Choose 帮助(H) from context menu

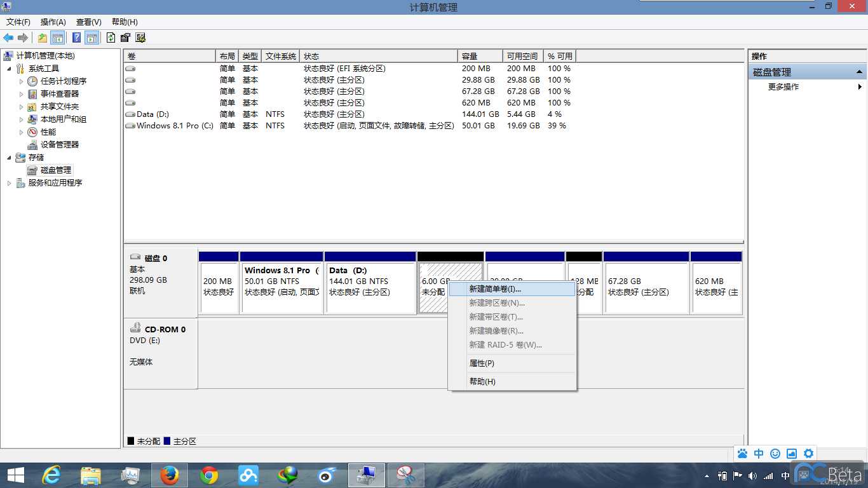click(x=512, y=382)
